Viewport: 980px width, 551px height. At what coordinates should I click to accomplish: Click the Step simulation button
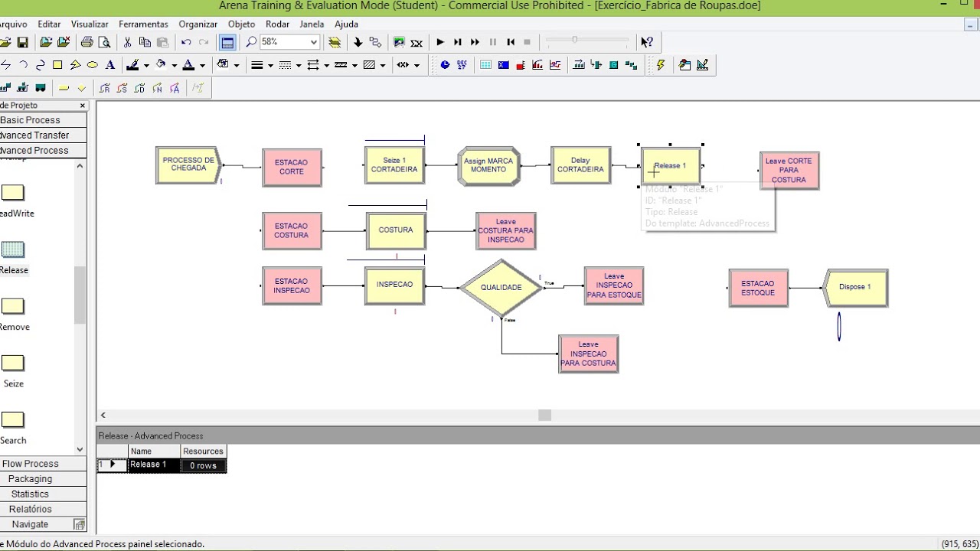458,42
